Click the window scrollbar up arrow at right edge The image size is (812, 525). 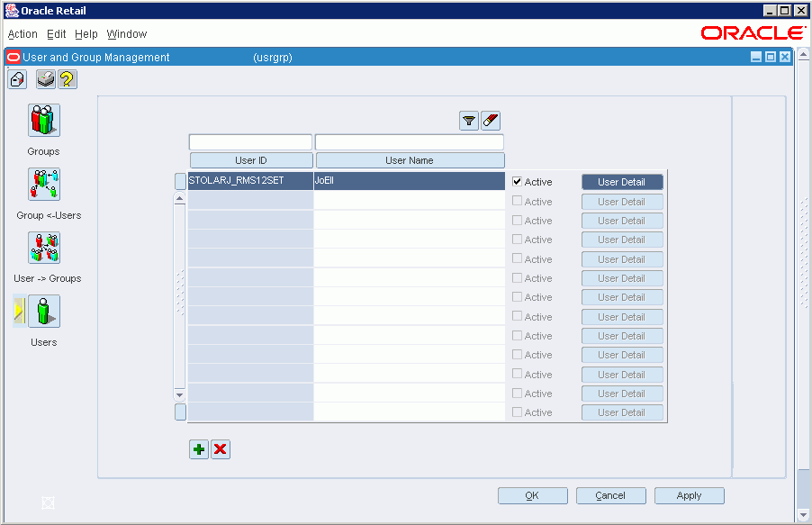[803, 54]
